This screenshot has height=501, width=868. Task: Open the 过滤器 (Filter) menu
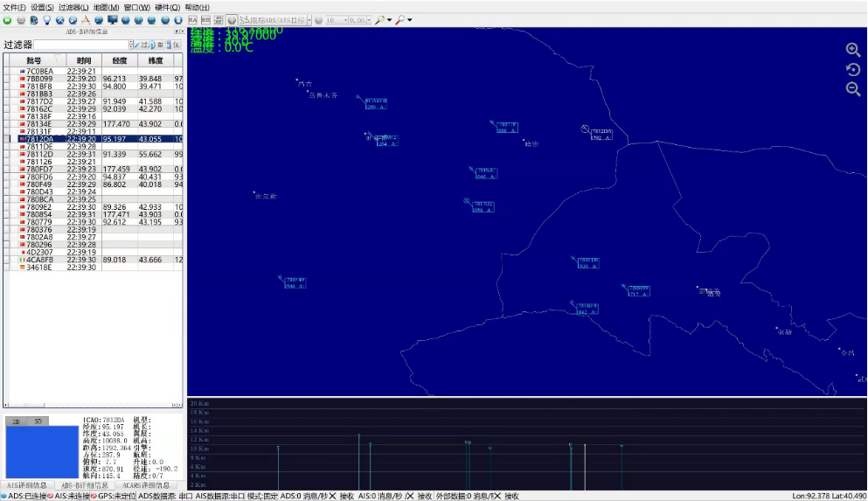74,7
